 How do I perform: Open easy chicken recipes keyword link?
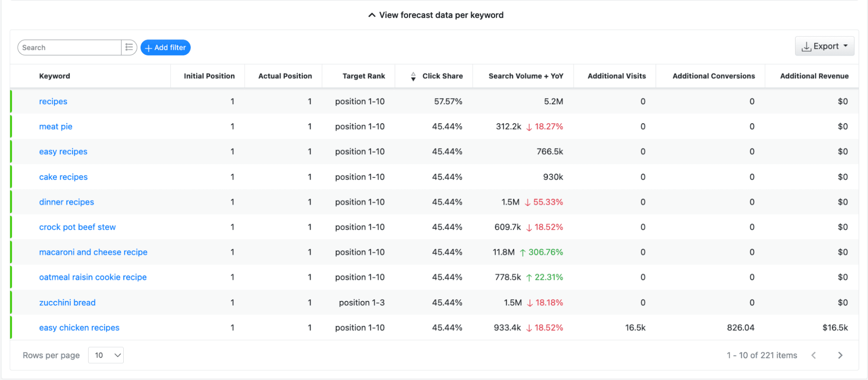(x=79, y=327)
